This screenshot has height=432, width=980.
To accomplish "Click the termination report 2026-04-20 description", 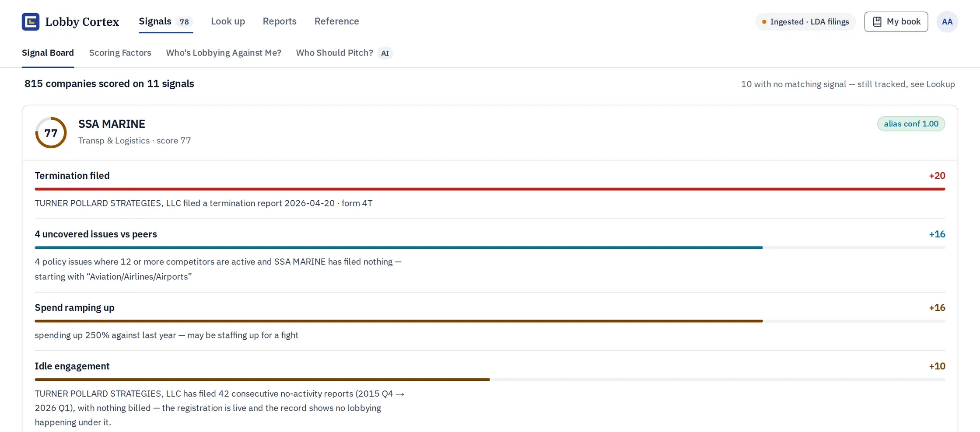I will tap(204, 203).
